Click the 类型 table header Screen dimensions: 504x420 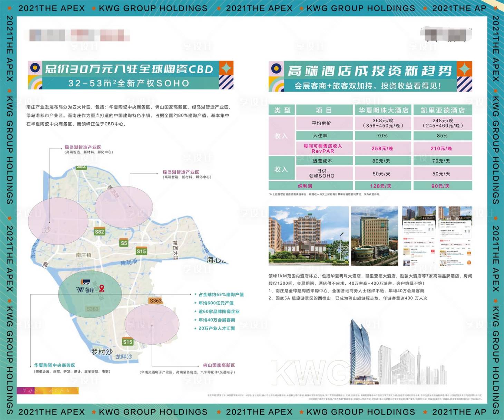click(x=282, y=110)
